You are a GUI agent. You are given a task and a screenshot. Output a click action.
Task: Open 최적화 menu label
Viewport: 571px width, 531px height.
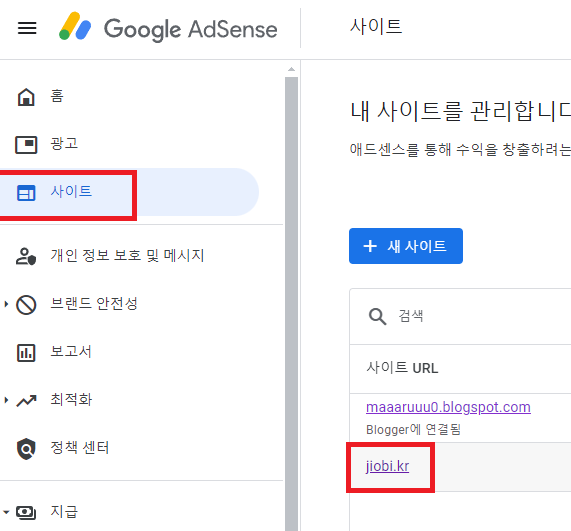click(x=71, y=400)
